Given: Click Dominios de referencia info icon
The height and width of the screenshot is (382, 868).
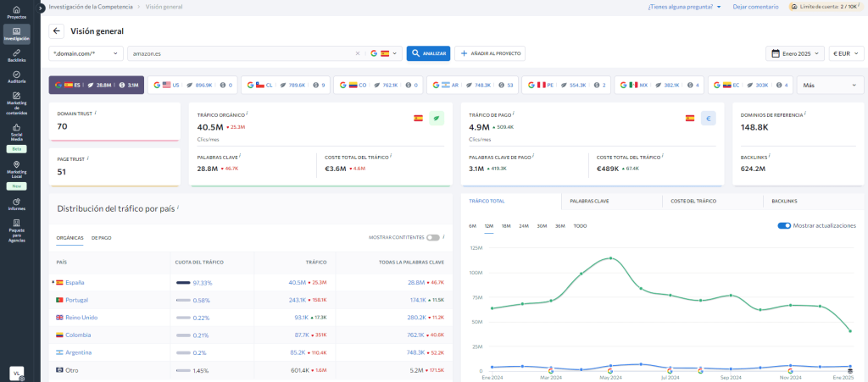Looking at the screenshot, I should click(x=805, y=113).
